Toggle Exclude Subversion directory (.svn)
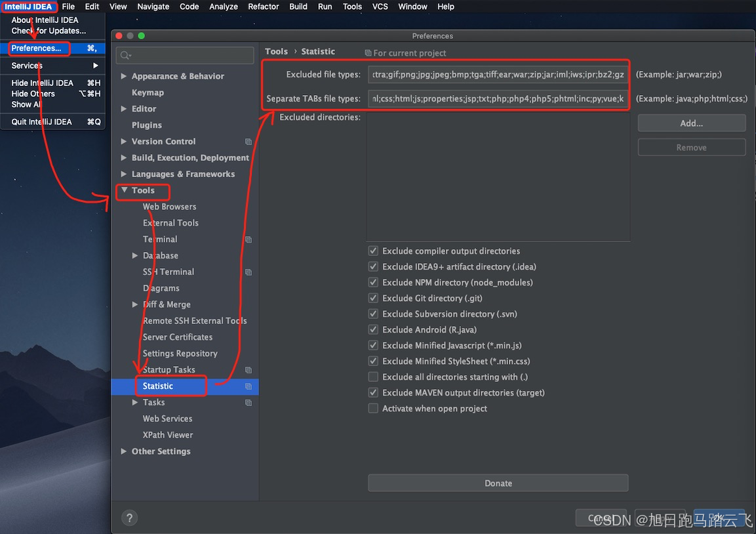 [373, 314]
